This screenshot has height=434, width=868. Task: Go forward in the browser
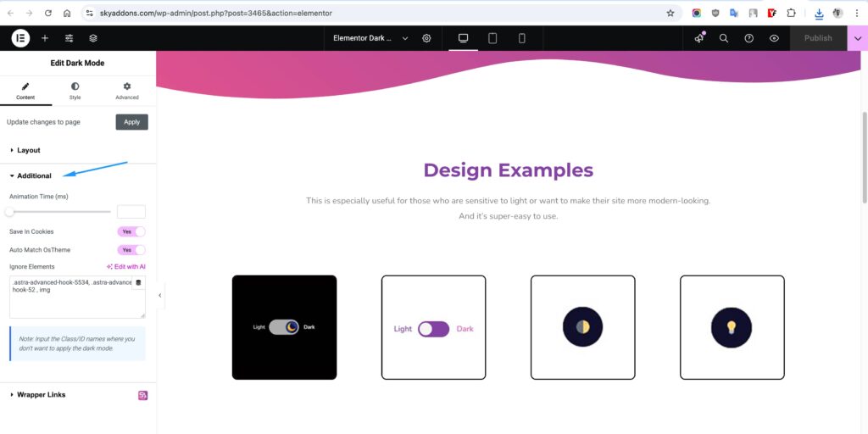30,13
